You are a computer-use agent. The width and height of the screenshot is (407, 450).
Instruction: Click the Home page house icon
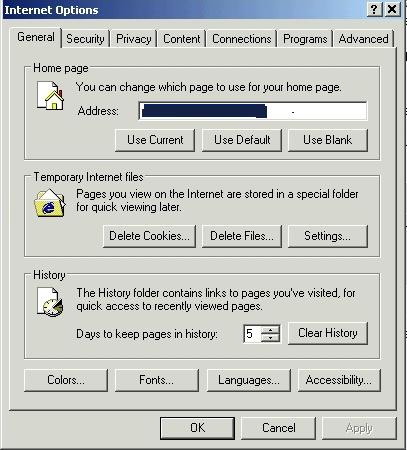pyautogui.click(x=50, y=95)
